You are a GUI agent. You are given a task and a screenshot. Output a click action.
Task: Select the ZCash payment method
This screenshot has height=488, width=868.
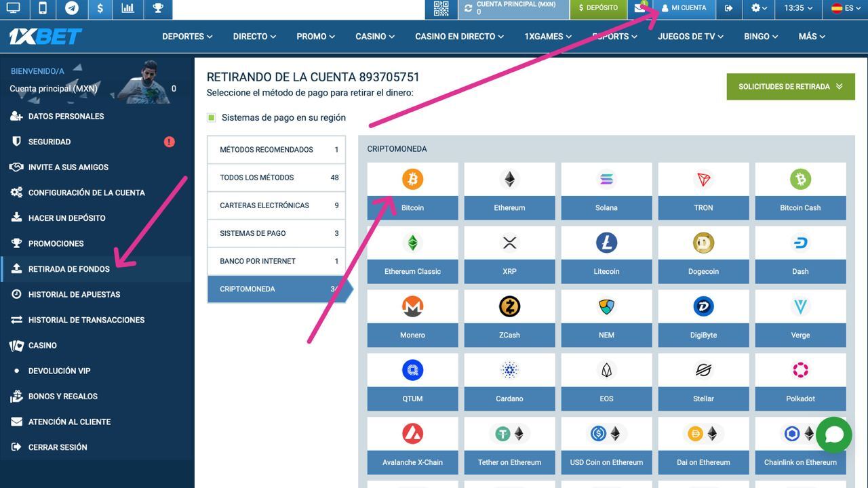509,319
